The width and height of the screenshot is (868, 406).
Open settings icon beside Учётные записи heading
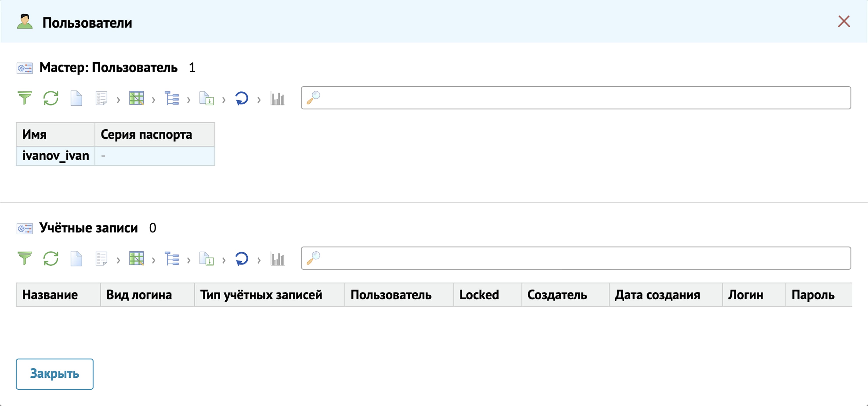(25, 228)
